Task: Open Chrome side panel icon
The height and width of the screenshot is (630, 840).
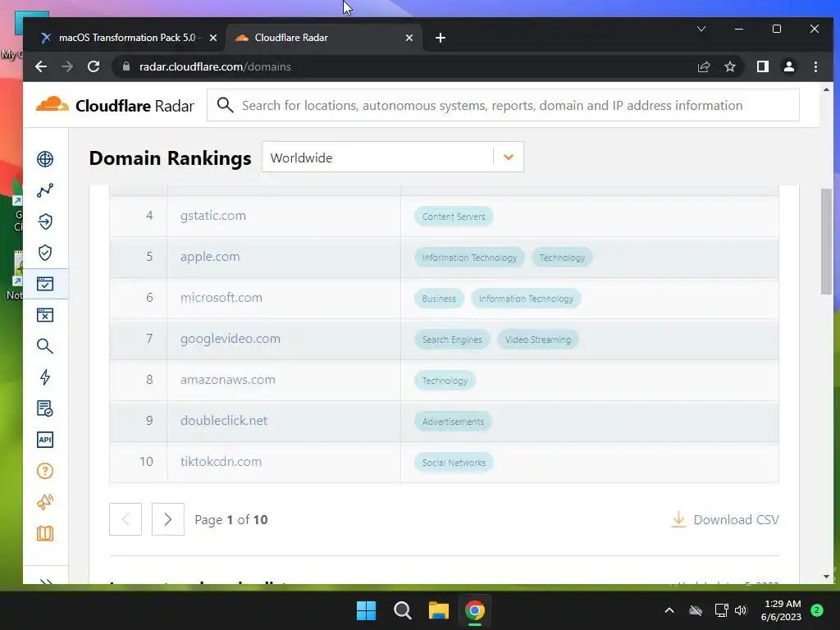Action: point(762,66)
